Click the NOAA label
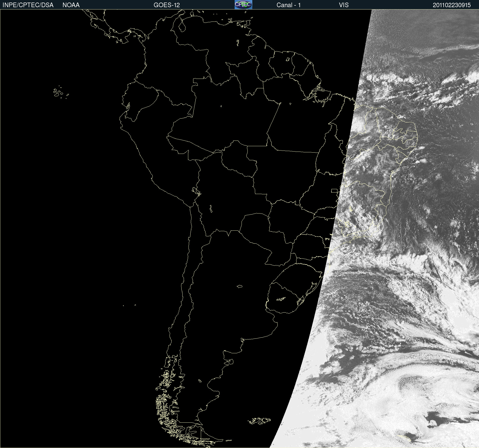This screenshot has height=448, width=479. [71, 5]
